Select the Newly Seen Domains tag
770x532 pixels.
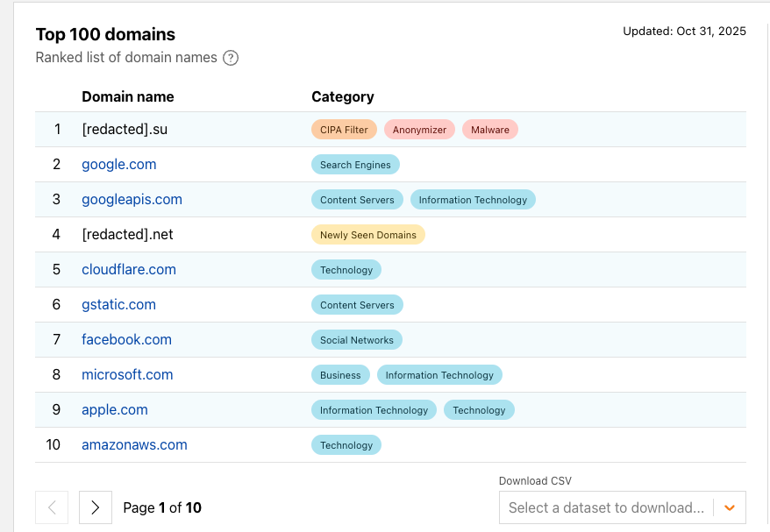coord(368,235)
